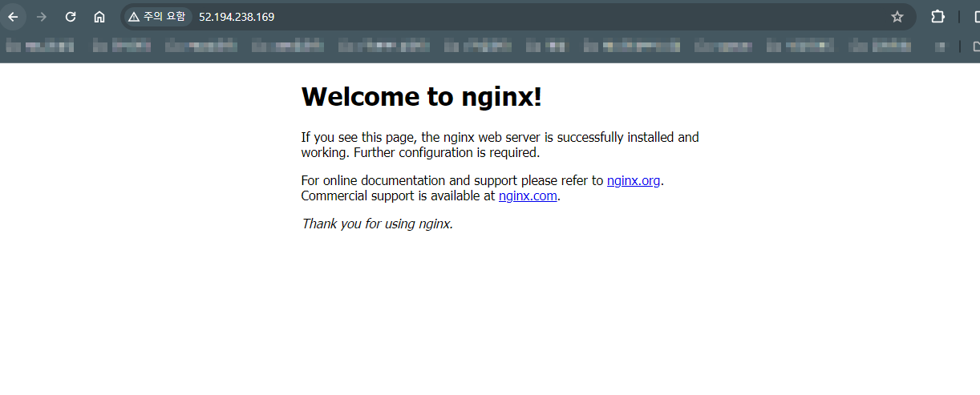
Task: Reload the nginx page
Action: [x=71, y=17]
